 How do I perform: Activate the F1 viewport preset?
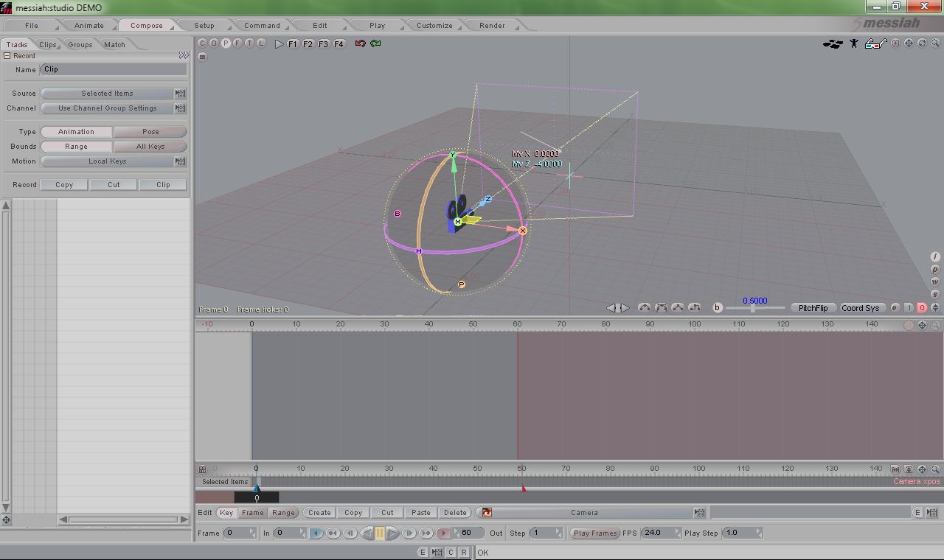tap(292, 44)
